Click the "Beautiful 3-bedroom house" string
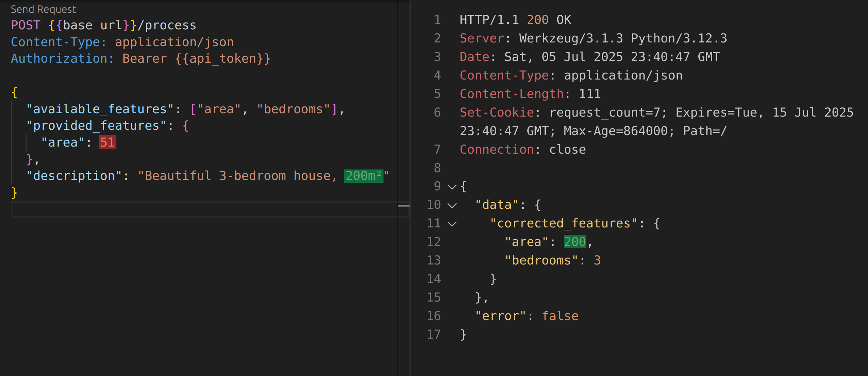The height and width of the screenshot is (376, 868). 237,176
